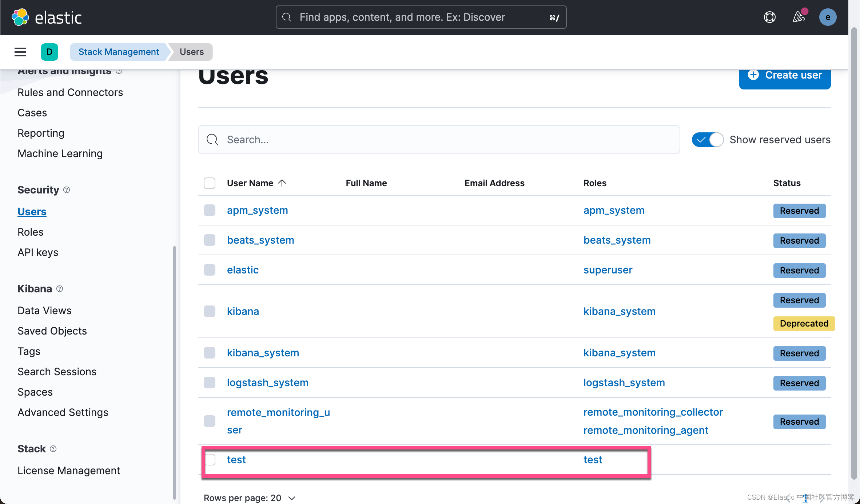Open Stack Management from the breadcrumb
The image size is (860, 504).
tap(119, 52)
